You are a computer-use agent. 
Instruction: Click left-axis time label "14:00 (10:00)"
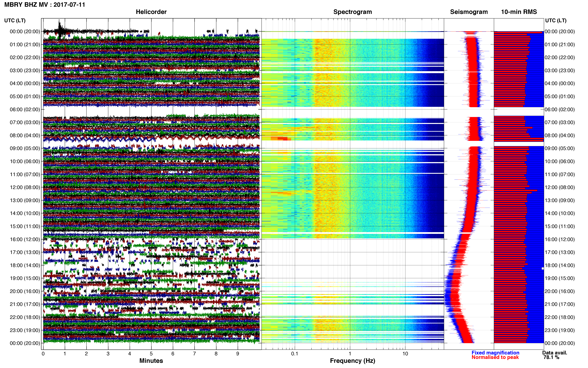click(25, 213)
